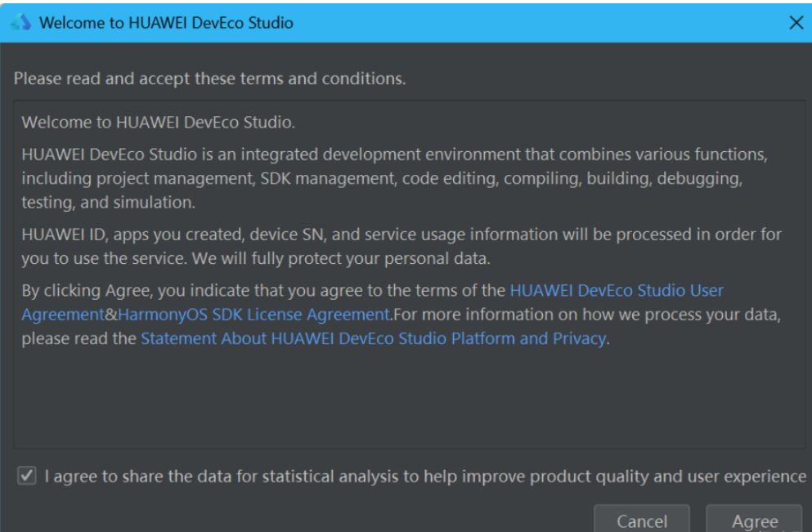Click the Agree button
This screenshot has width=812, height=532.
(754, 519)
